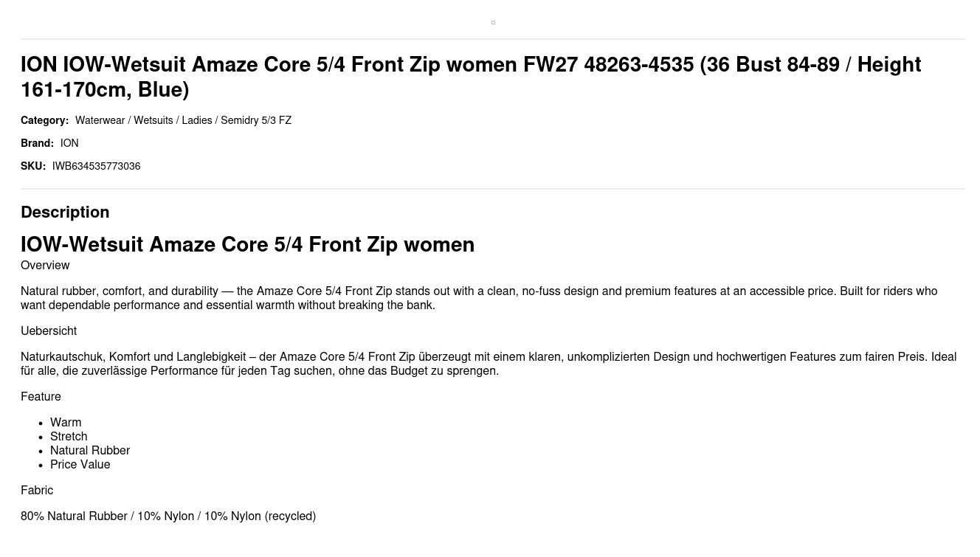Open the Semidry 5/3 FZ category
This screenshot has width=980, height=557.
pos(256,120)
